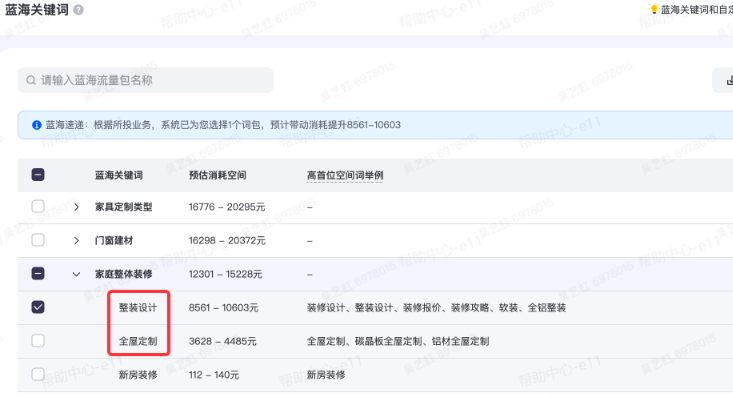Collapse the 家庭整体装修 row chevron

pyautogui.click(x=76, y=274)
